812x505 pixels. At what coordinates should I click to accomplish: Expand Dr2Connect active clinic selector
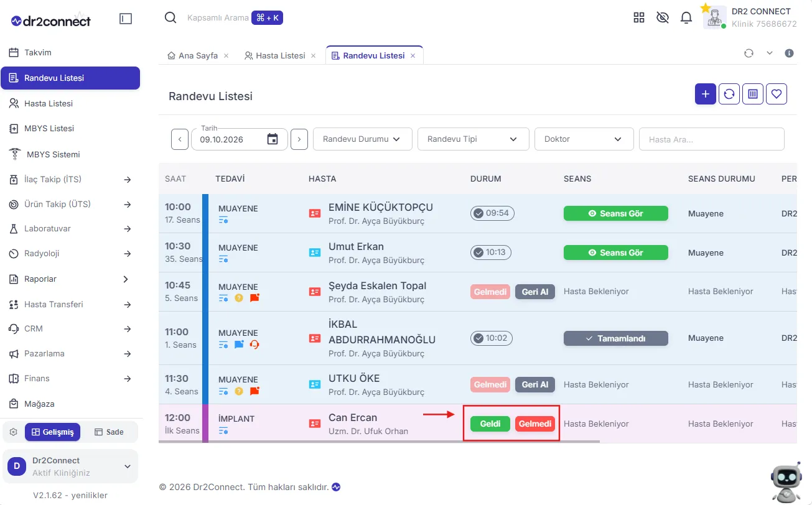pos(70,466)
